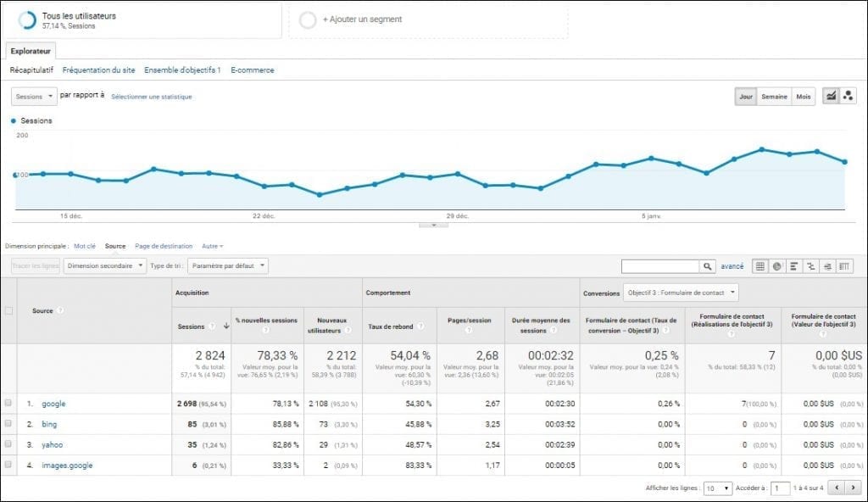
Task: Choose Mot clé as main dimension
Action: pos(85,246)
